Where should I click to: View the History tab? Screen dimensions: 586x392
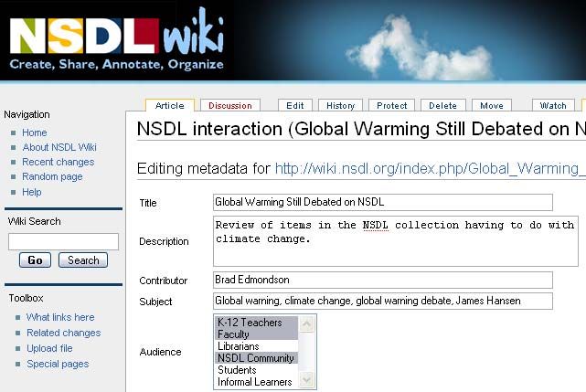click(x=340, y=106)
